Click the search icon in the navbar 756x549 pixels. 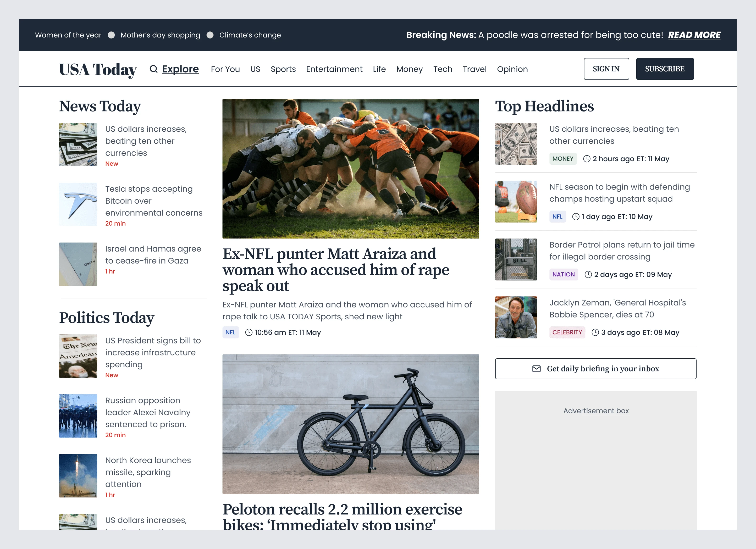[x=154, y=69]
